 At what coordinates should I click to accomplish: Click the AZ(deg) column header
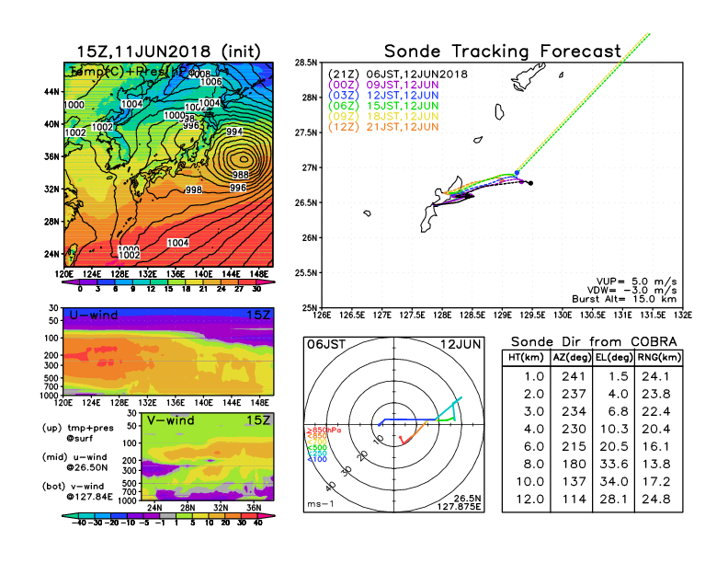pos(571,357)
